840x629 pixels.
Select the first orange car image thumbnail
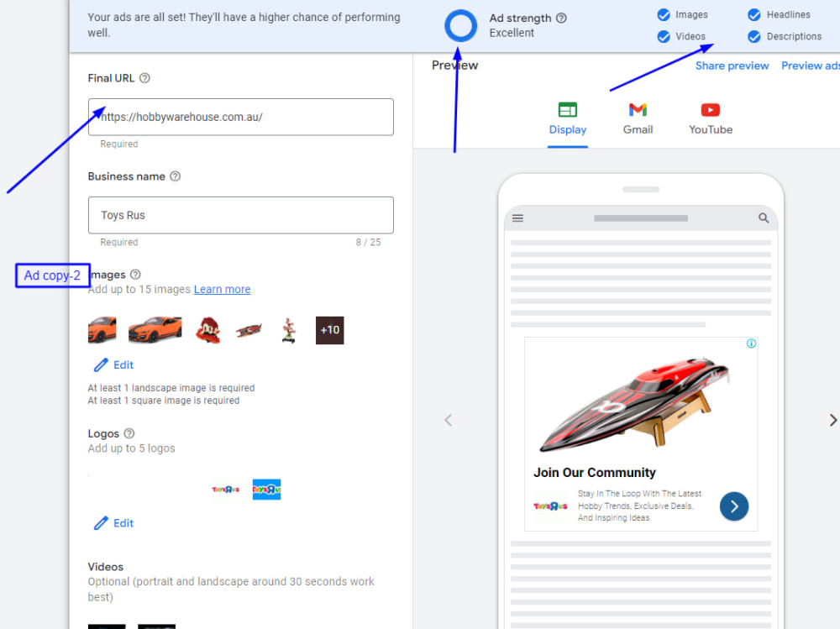coord(102,329)
